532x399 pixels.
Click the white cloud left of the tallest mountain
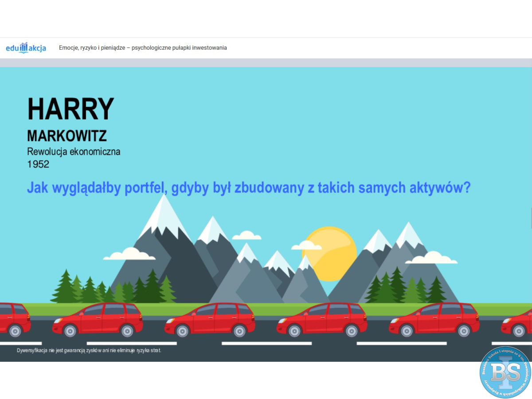pyautogui.click(x=129, y=254)
